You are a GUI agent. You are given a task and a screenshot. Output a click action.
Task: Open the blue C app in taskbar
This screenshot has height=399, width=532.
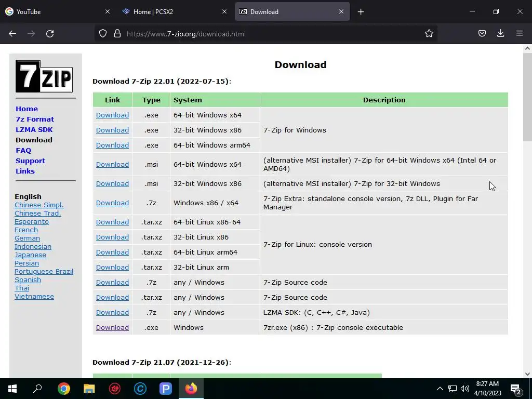point(140,389)
